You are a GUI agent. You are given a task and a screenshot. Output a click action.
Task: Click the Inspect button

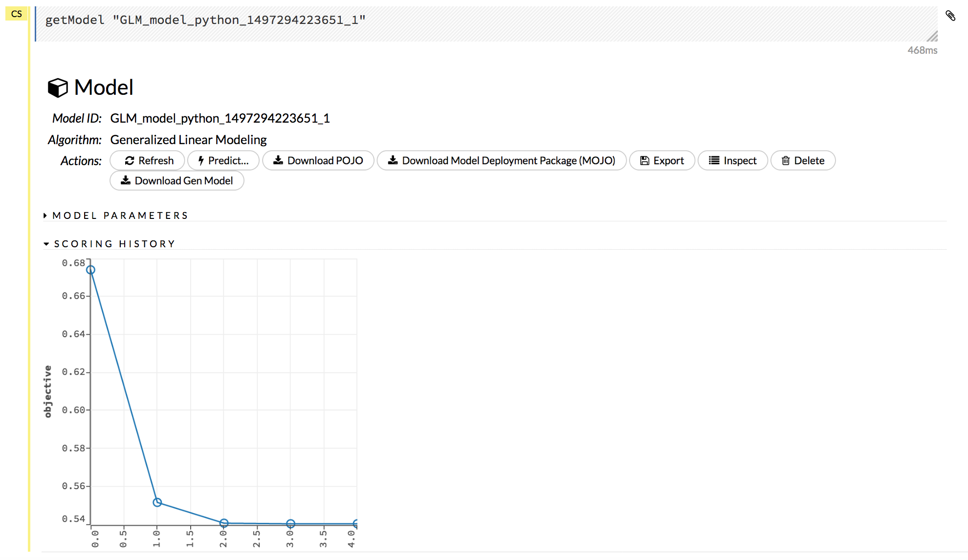coord(733,161)
